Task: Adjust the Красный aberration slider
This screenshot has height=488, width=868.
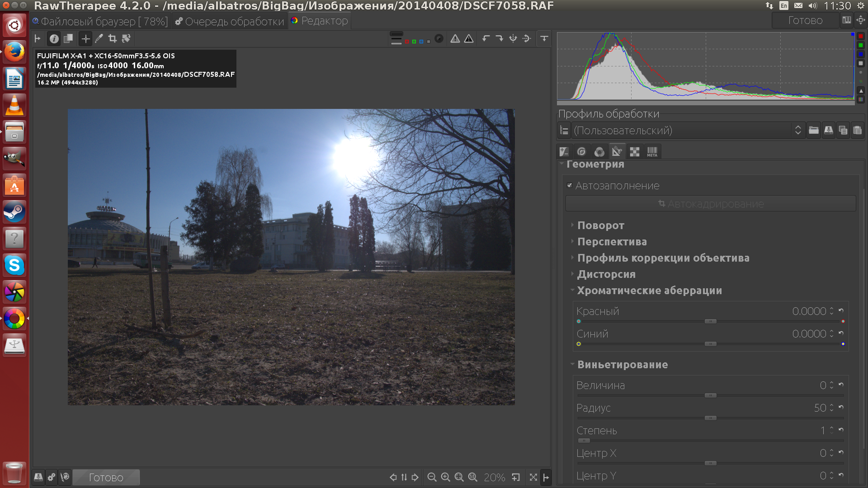Action: [710, 321]
